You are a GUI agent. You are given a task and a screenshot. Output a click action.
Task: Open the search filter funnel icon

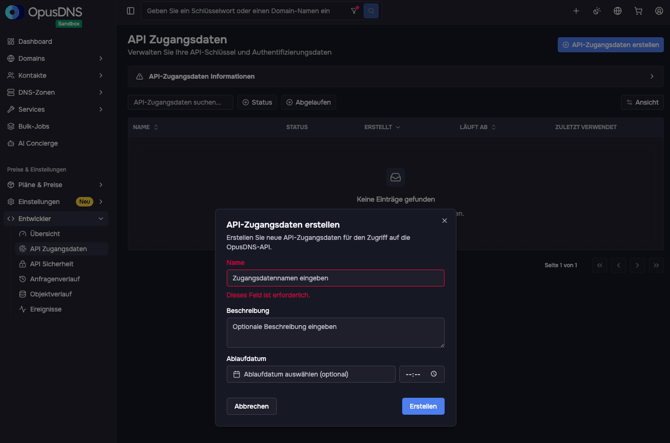tap(354, 11)
